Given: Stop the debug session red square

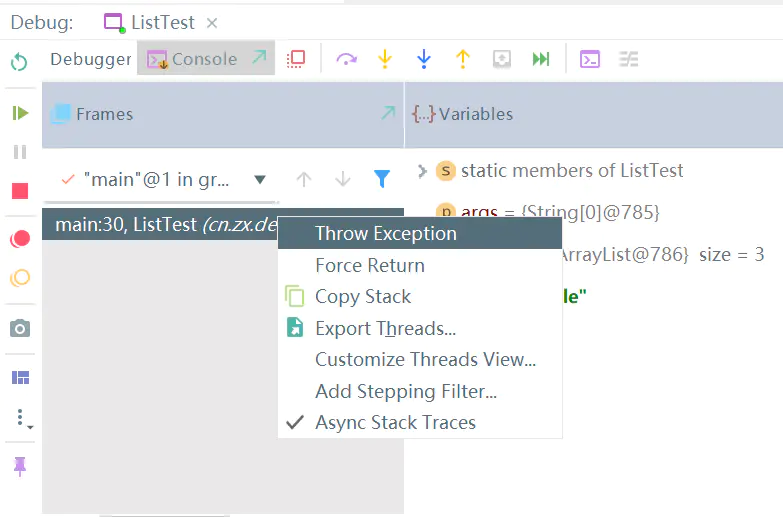Looking at the screenshot, I should 20,191.
